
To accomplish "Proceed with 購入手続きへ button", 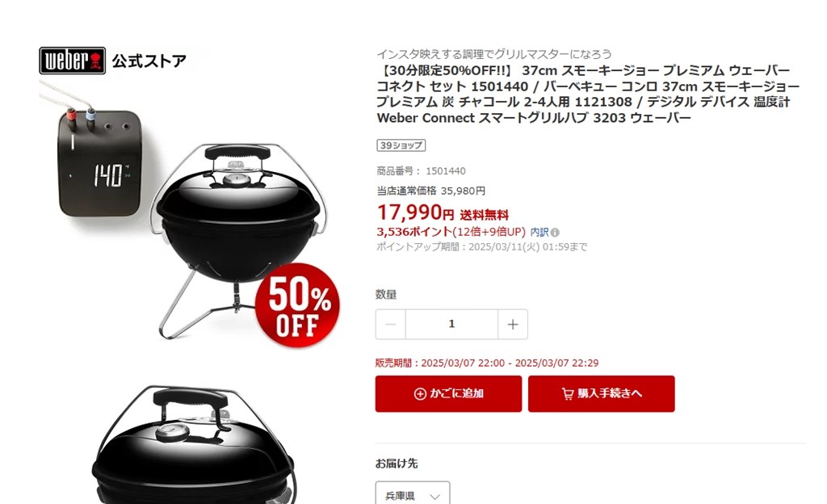I will click(x=601, y=394).
